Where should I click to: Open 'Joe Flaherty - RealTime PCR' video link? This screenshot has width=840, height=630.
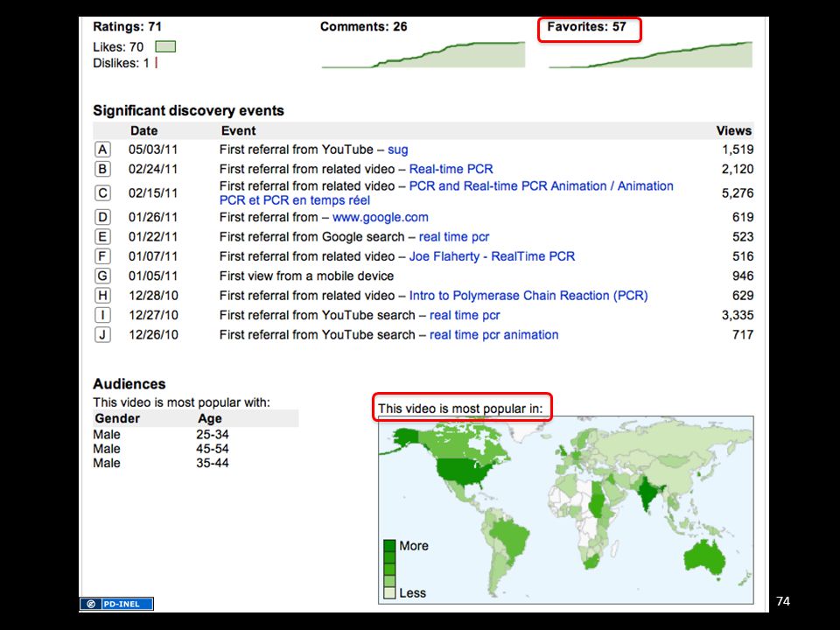(x=492, y=256)
